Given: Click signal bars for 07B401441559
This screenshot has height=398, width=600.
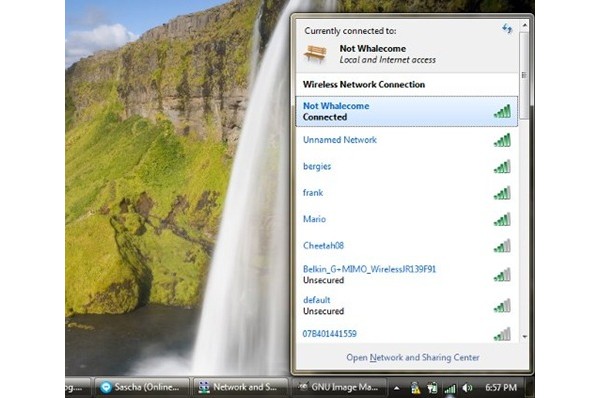Looking at the screenshot, I should (502, 334).
